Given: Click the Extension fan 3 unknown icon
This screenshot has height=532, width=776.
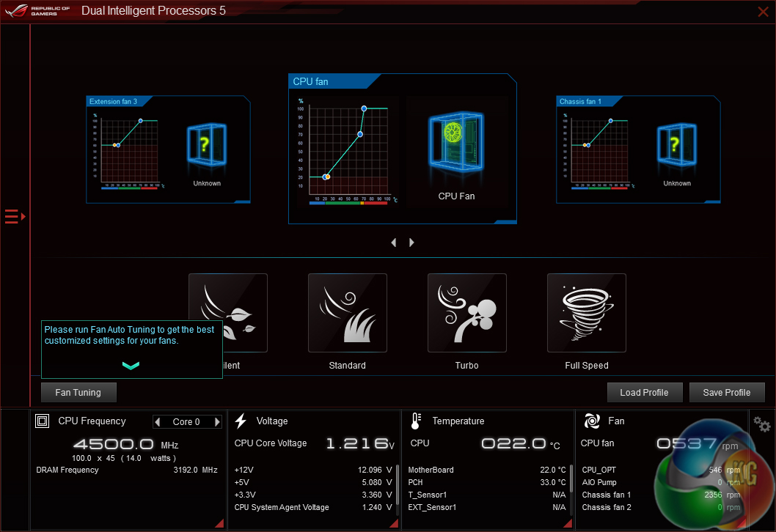Looking at the screenshot, I should click(x=207, y=144).
